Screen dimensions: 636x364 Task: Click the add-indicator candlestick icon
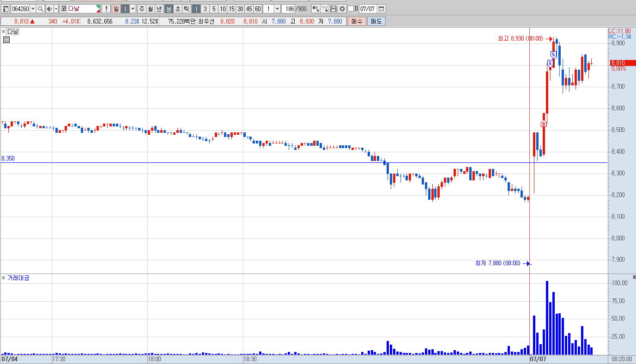tap(316, 9)
